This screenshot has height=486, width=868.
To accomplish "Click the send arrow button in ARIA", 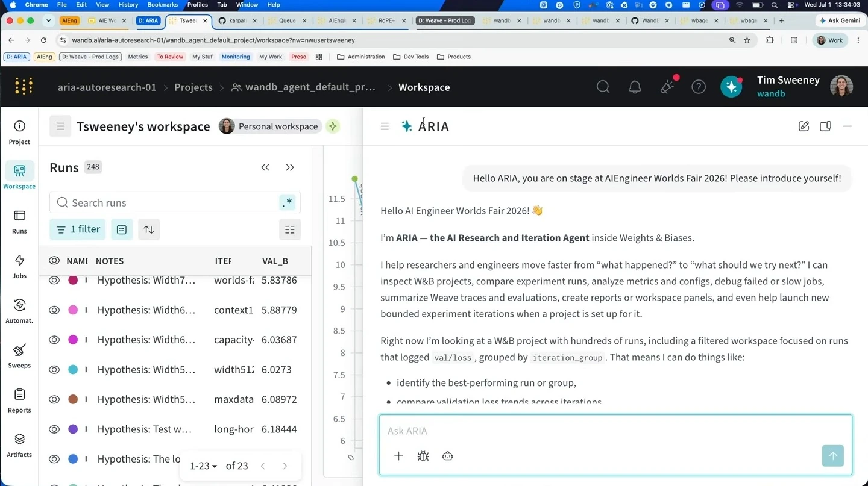I will click(x=833, y=456).
